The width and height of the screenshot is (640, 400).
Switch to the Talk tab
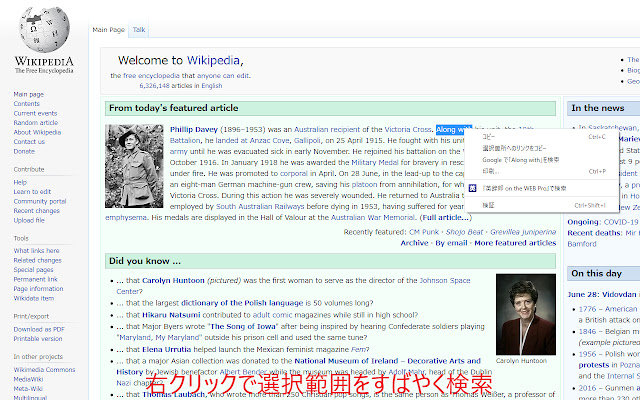139,31
